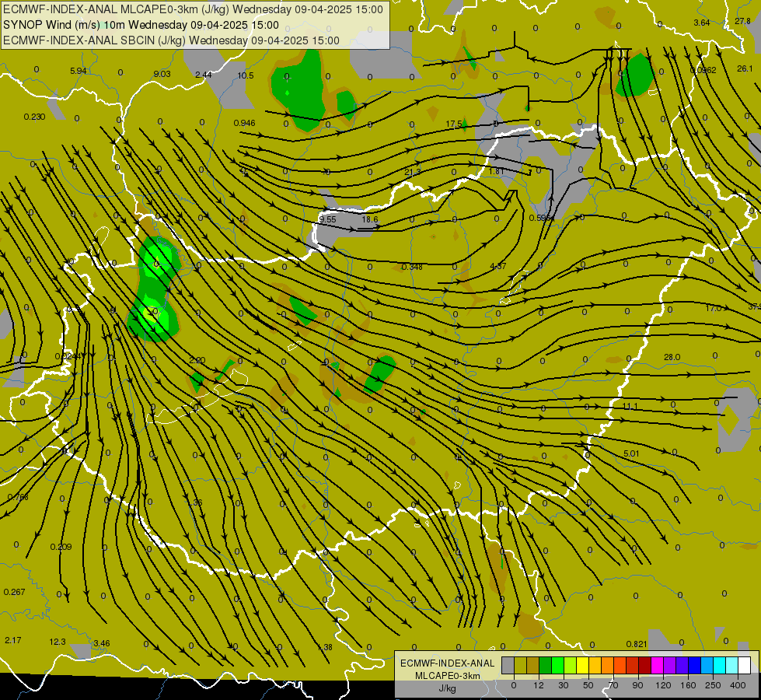Click the map value 2.00
The width and height of the screenshot is (761, 700).
tap(197, 360)
